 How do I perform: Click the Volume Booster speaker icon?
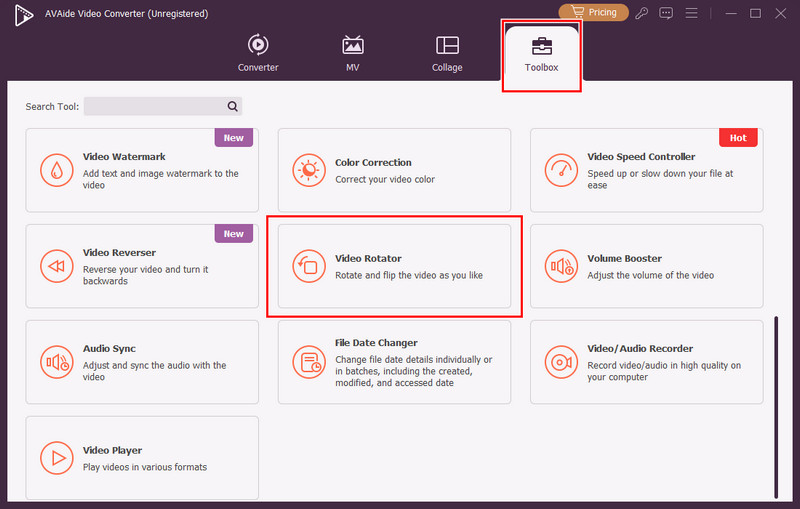click(x=561, y=266)
